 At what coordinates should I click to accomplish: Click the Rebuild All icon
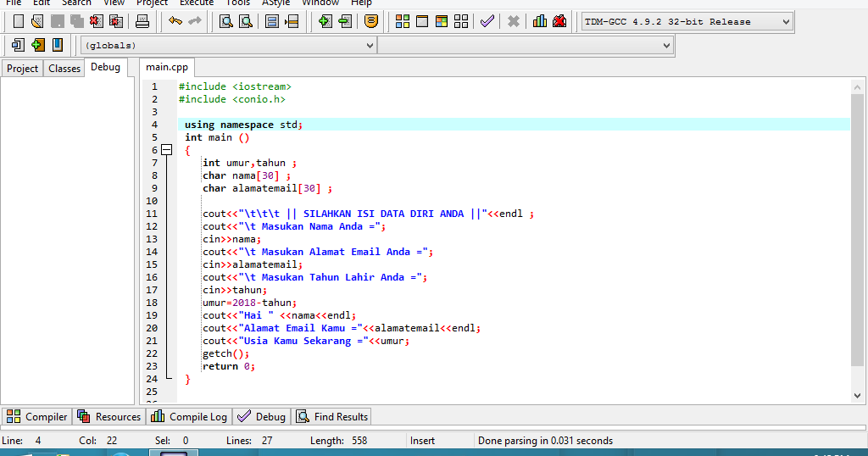460,21
